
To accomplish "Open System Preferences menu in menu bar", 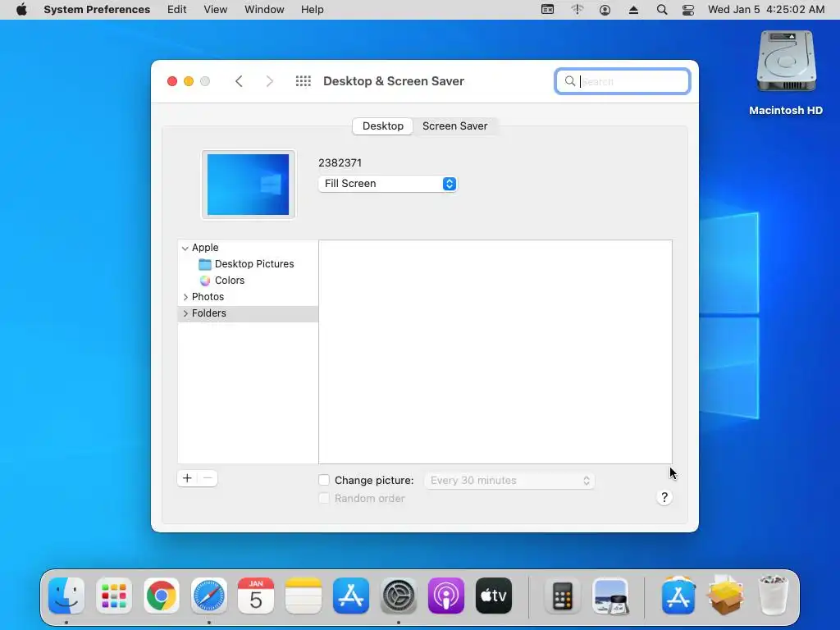I will (97, 10).
